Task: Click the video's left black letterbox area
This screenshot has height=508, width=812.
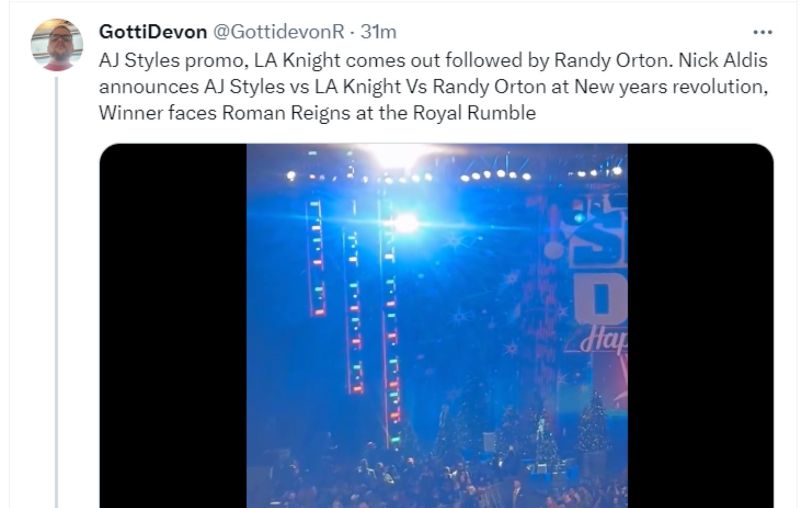Action: pyautogui.click(x=173, y=325)
